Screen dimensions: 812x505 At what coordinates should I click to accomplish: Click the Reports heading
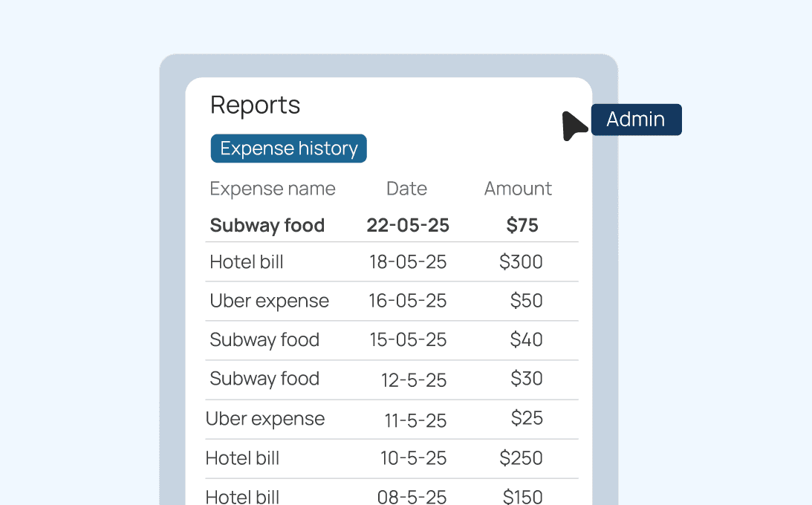(x=255, y=105)
